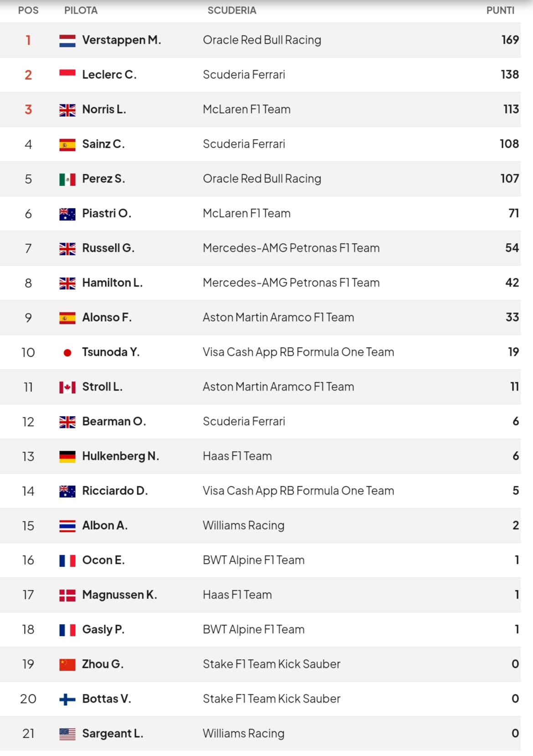This screenshot has width=533, height=756.
Task: Select the German flag beside Hulkenberg
Action: click(67, 457)
